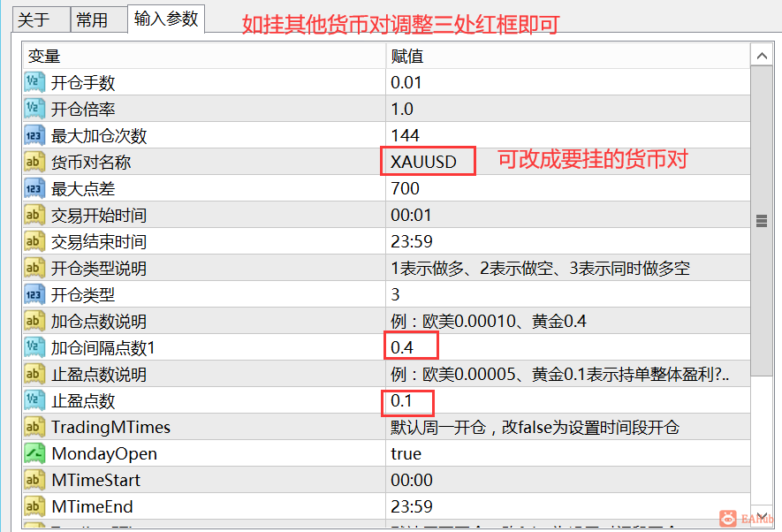Edit the 止盈点数 value 0.1

click(x=567, y=400)
